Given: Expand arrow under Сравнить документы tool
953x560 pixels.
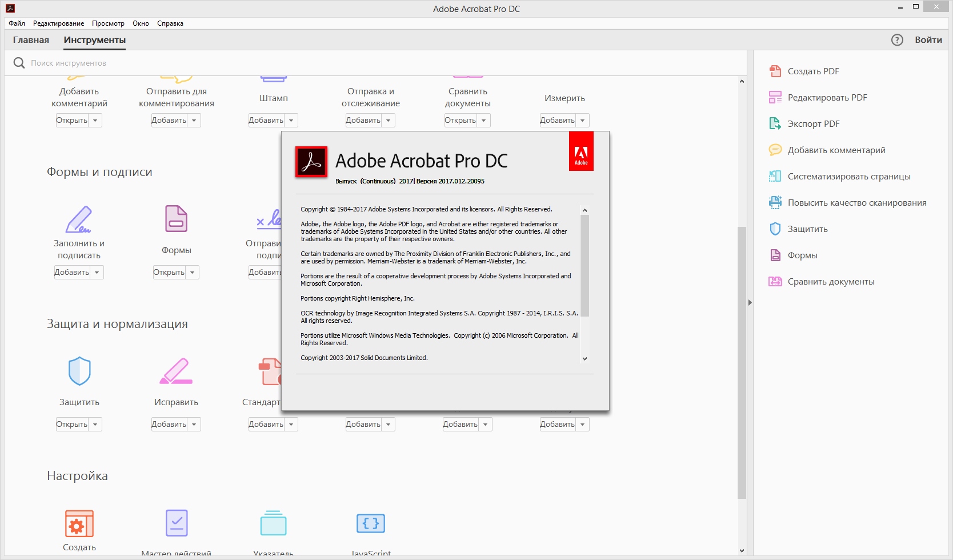Looking at the screenshot, I should (x=484, y=121).
